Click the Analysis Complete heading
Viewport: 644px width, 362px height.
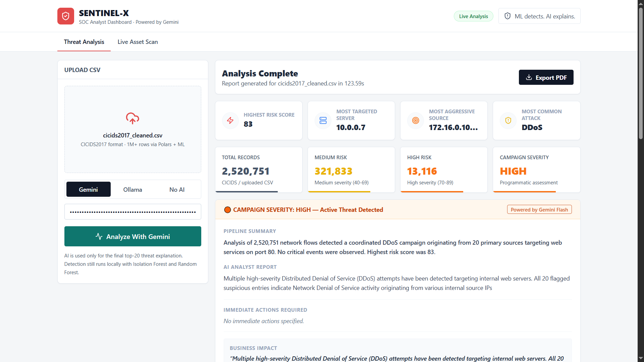point(260,73)
